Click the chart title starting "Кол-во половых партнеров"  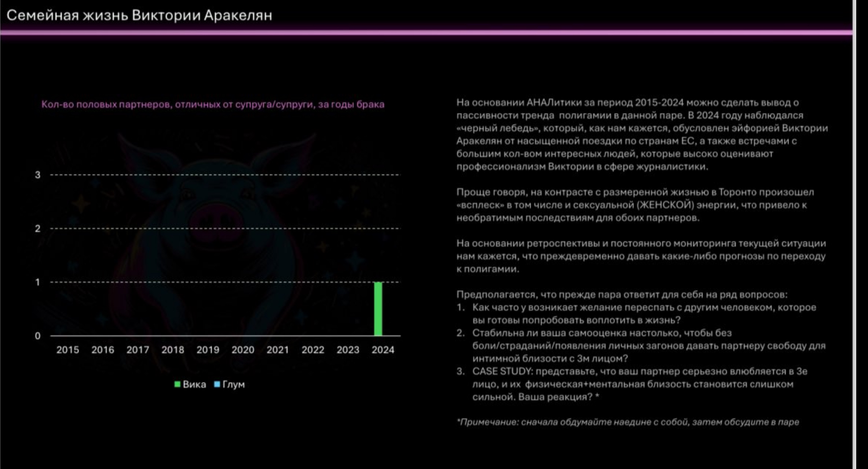(213, 104)
